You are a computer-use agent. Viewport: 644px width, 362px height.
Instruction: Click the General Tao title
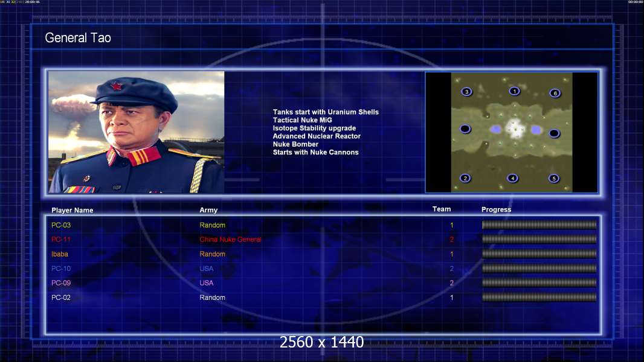pos(78,38)
